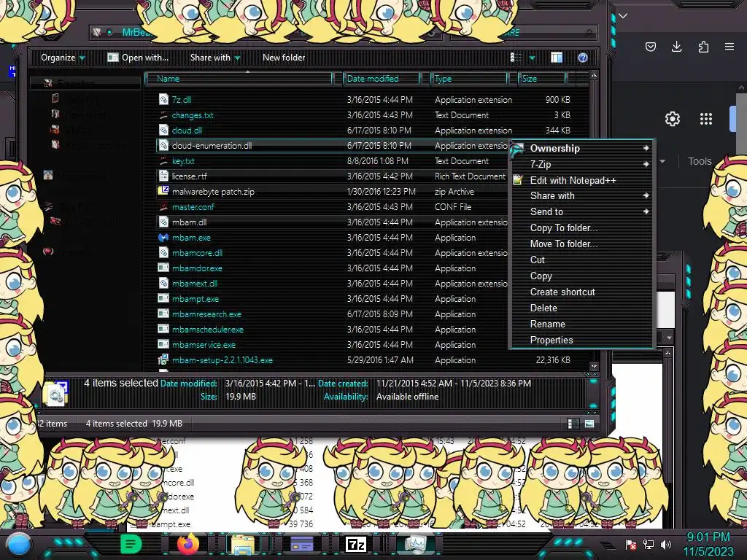Select the cloud-enumeration.dll file row
This screenshot has height=560, width=747.
pyautogui.click(x=332, y=146)
